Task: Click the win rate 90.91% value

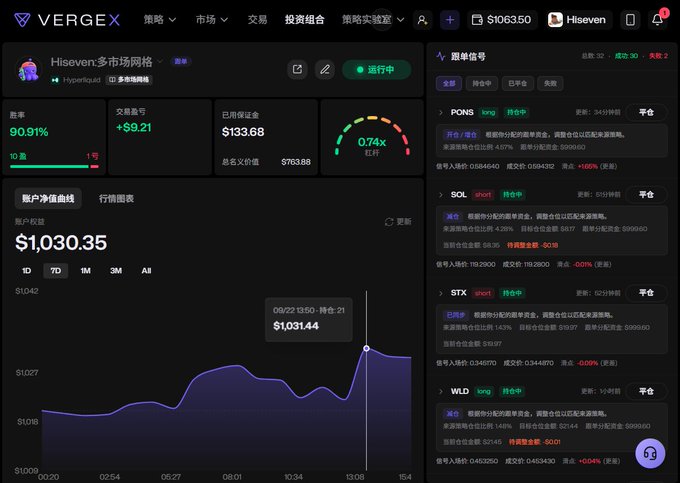Action: (29, 132)
